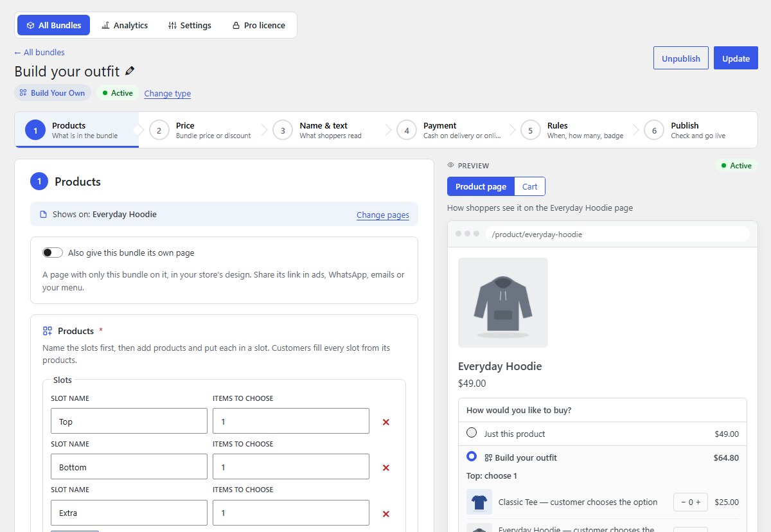This screenshot has width=771, height=532.
Task: Open step 3 Name & text
Action: coord(324,130)
